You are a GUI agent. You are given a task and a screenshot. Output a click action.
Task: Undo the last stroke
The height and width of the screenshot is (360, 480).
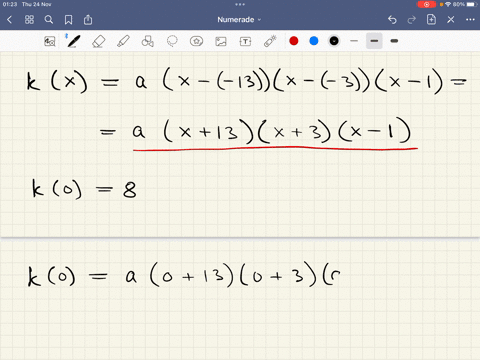(392, 20)
